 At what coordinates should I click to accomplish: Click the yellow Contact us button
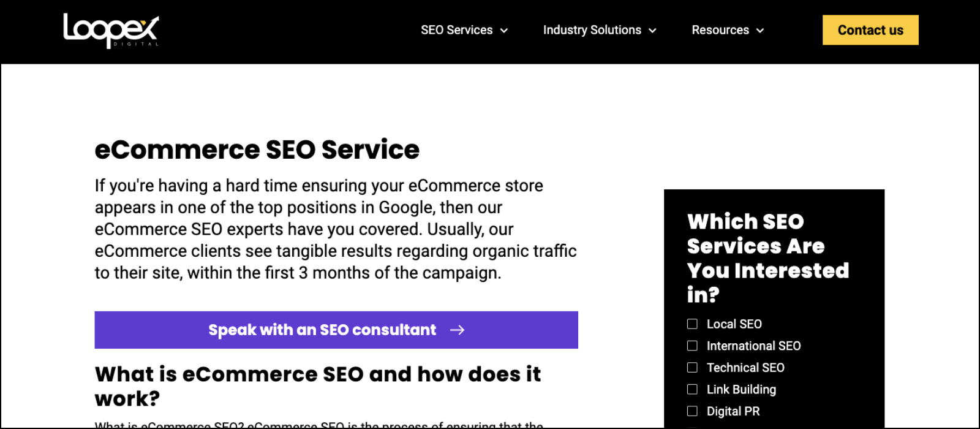[870, 29]
